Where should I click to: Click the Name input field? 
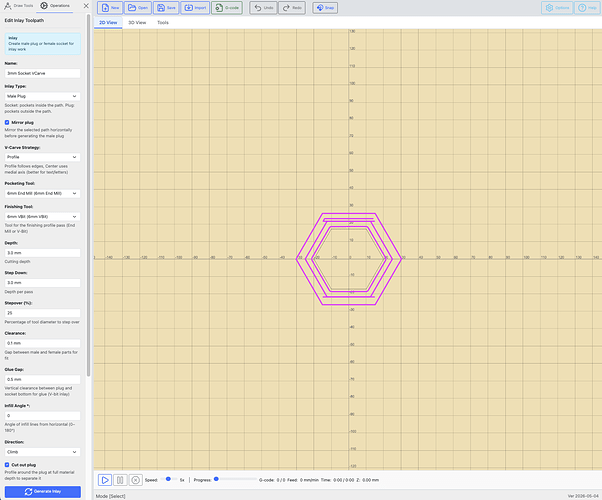[x=43, y=73]
